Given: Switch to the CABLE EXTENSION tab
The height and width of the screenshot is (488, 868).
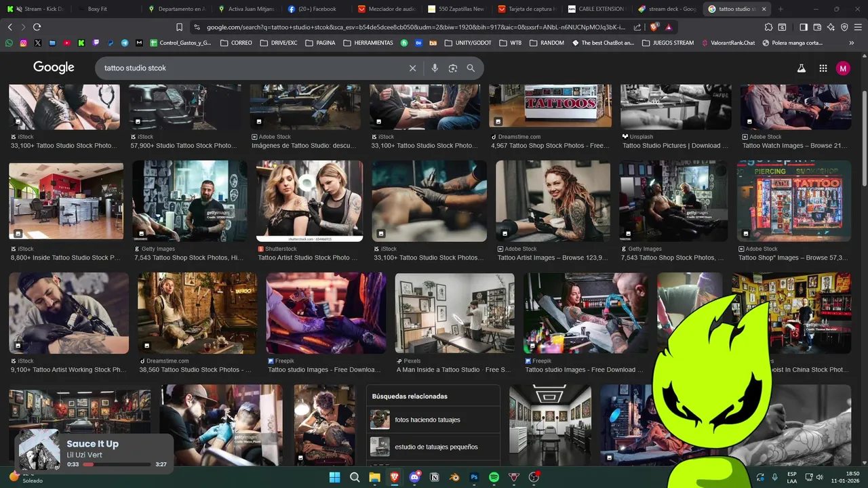Looking at the screenshot, I should point(596,9).
